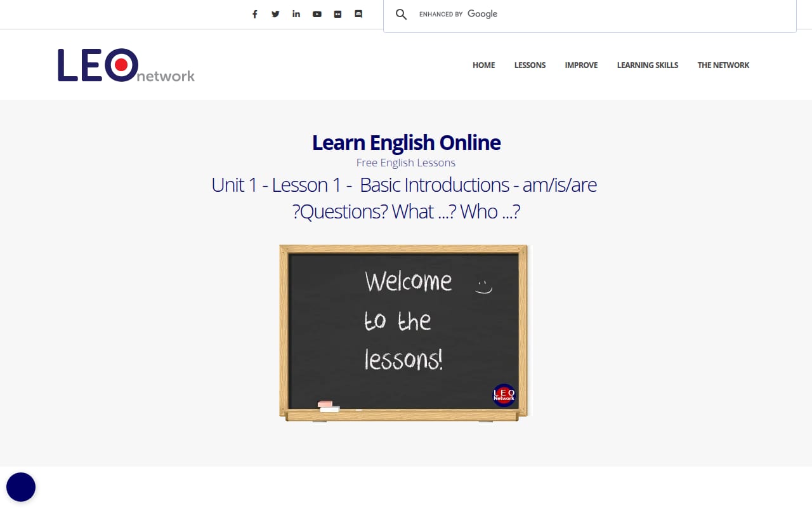
Task: Open the Facebook social icon
Action: (255, 14)
